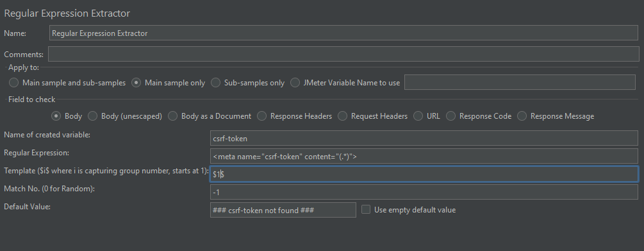This screenshot has width=644, height=251.
Task: Click the Template label text
Action: coord(106,171)
